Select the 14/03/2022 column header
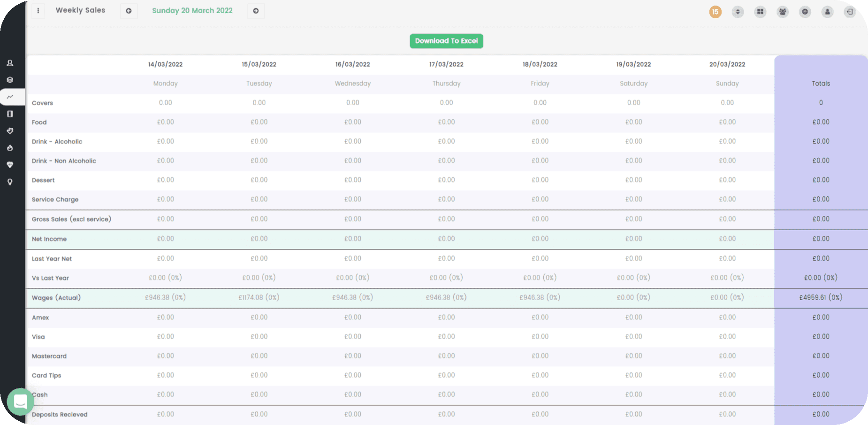Image resolution: width=868 pixels, height=425 pixels. pyautogui.click(x=166, y=64)
